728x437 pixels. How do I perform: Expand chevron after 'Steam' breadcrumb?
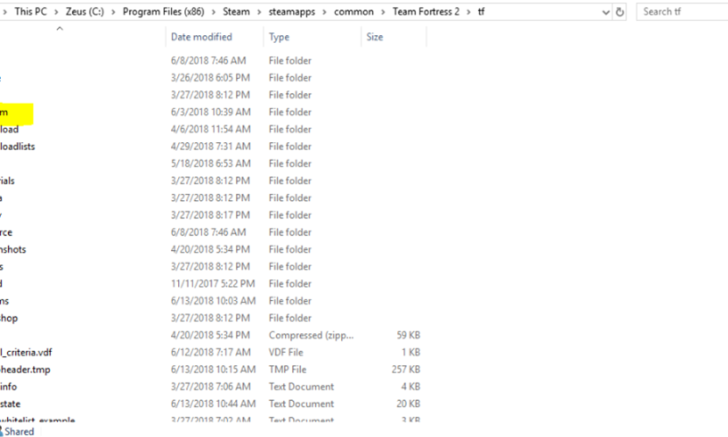pos(259,12)
